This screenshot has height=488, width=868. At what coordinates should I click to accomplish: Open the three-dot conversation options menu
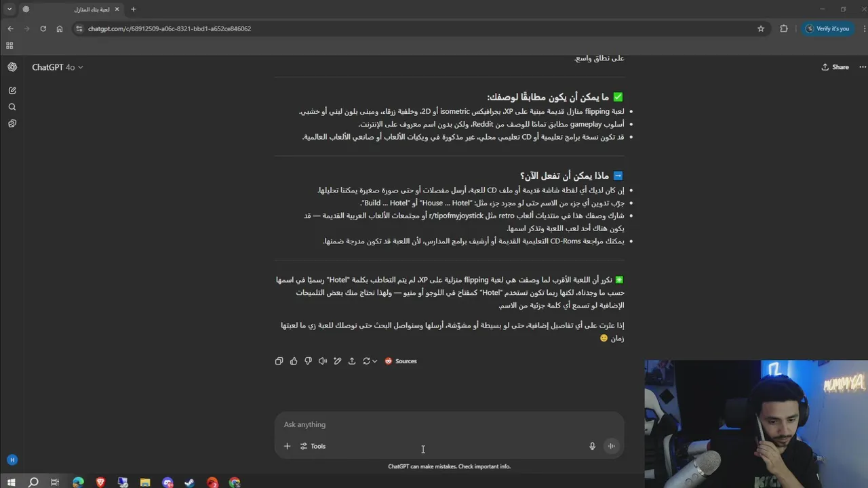click(863, 67)
